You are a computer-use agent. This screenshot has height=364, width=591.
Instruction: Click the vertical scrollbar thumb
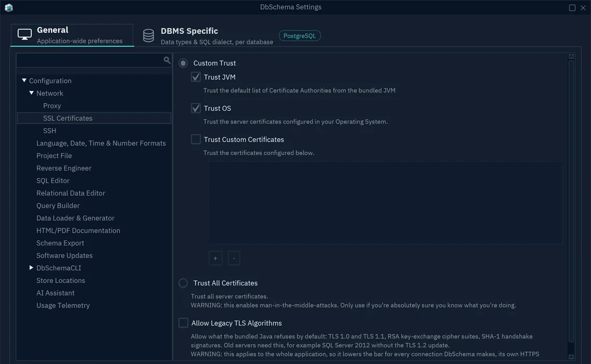coord(571,201)
